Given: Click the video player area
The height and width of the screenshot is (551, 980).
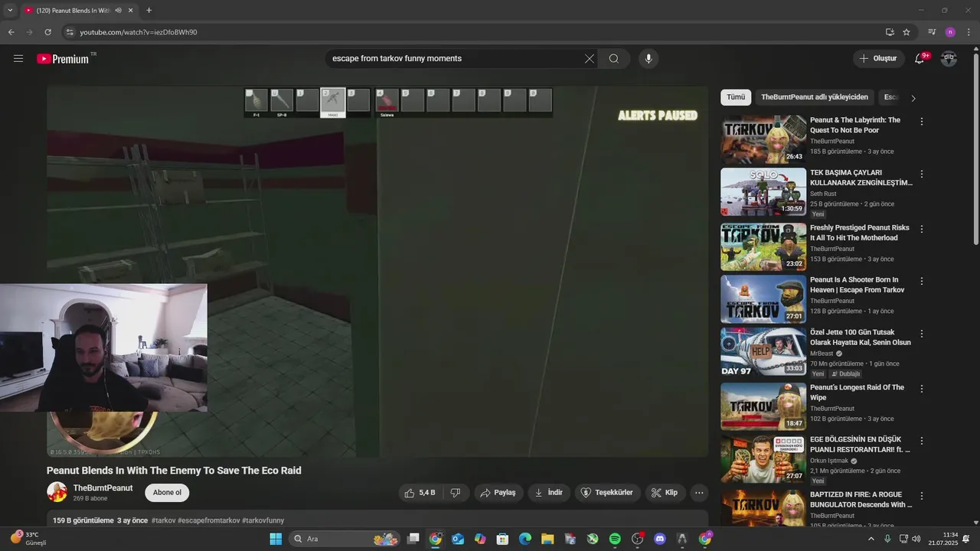Looking at the screenshot, I should pyautogui.click(x=377, y=271).
